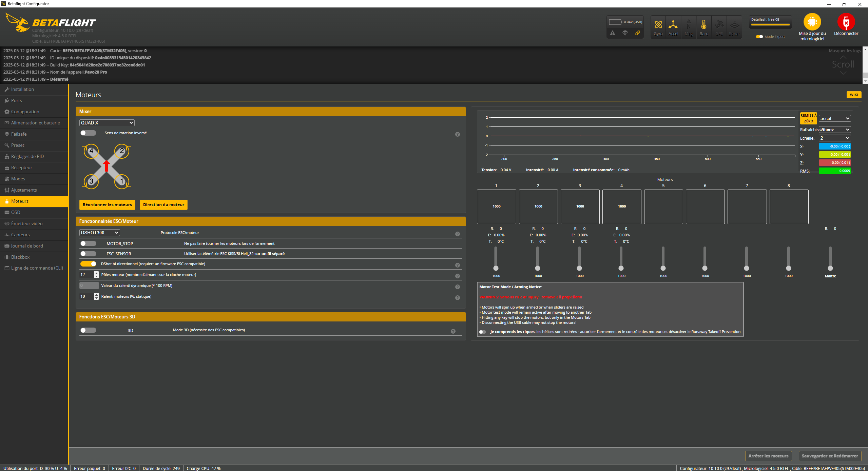Switch to the Blackbox tab
The width and height of the screenshot is (868, 471).
[x=20, y=257]
